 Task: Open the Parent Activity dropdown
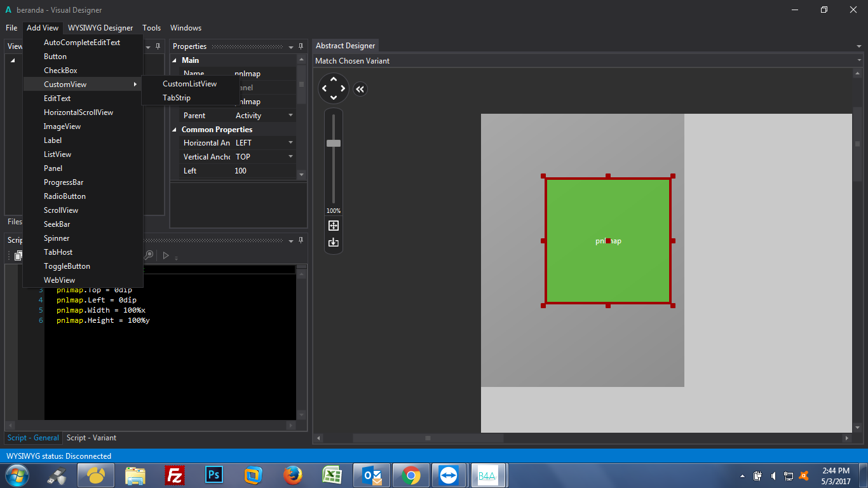coord(291,116)
